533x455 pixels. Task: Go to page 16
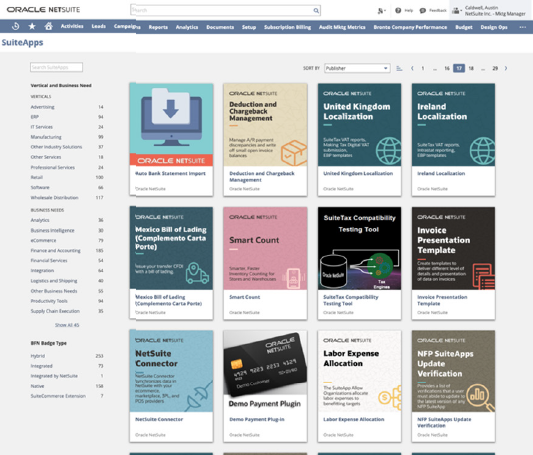[447, 68]
